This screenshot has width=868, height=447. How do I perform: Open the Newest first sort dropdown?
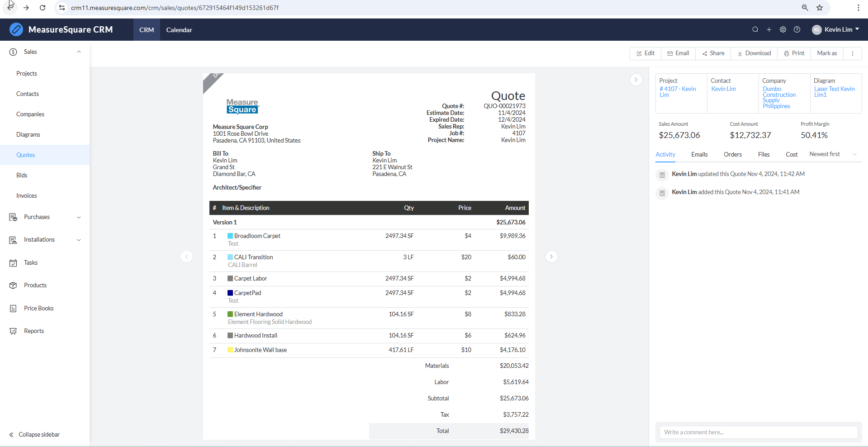[833, 154]
